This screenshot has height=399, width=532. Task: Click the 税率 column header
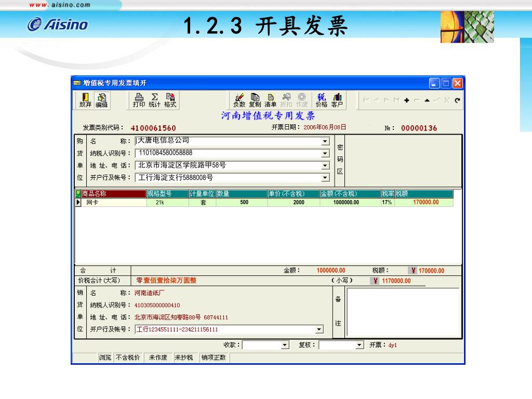coord(388,194)
